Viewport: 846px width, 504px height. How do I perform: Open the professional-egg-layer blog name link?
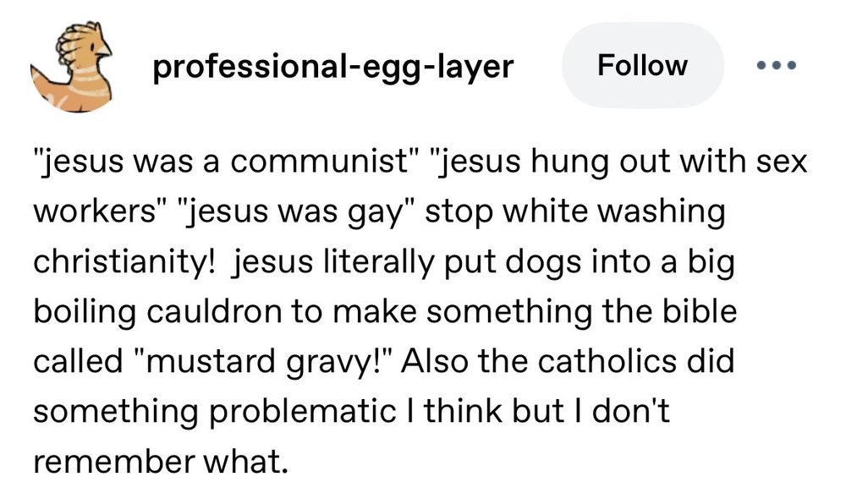(x=333, y=66)
